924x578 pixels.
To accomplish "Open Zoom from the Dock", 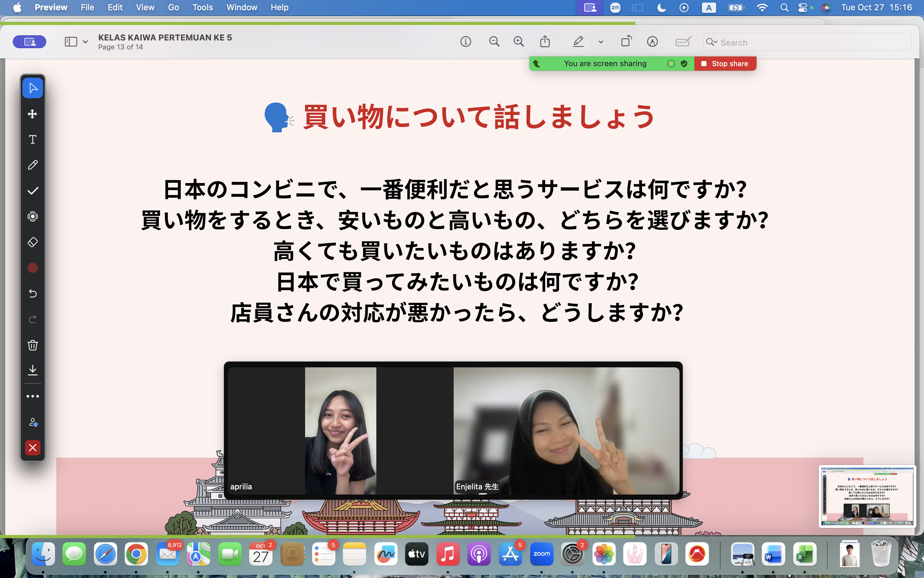I will [x=542, y=554].
